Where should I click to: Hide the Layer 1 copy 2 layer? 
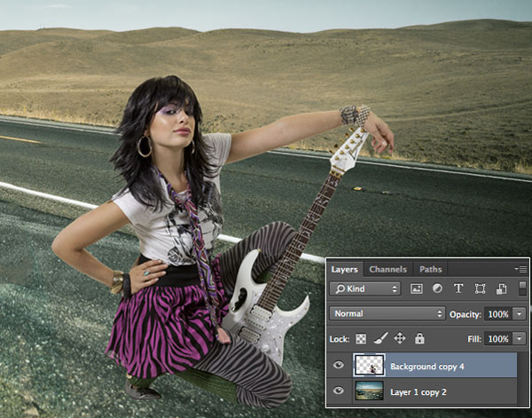339,391
